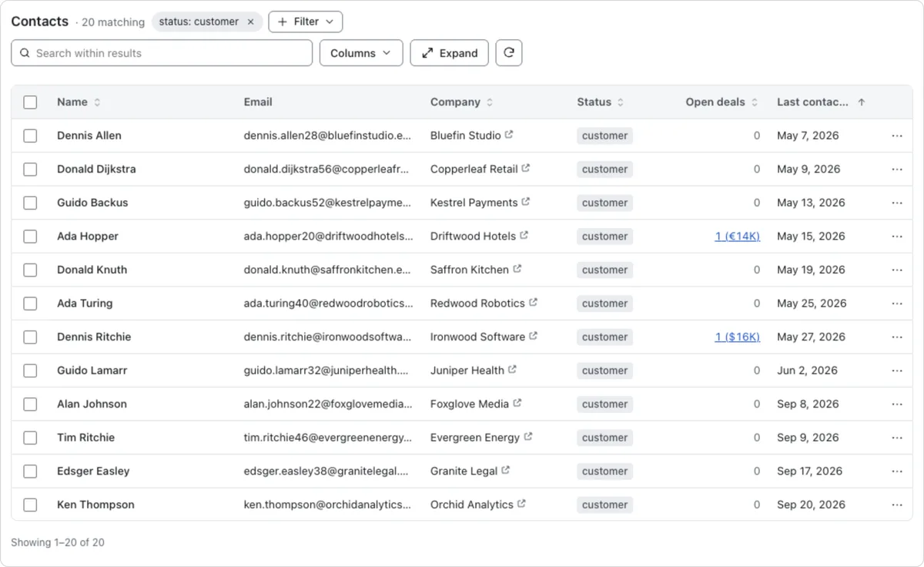
Task: Open row actions menu for Donald Knuth
Action: tap(897, 270)
